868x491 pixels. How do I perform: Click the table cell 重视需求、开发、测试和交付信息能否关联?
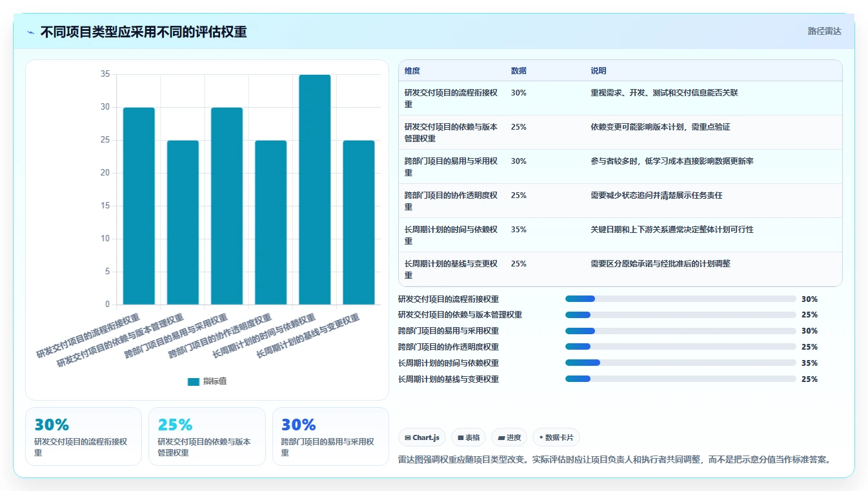664,93
